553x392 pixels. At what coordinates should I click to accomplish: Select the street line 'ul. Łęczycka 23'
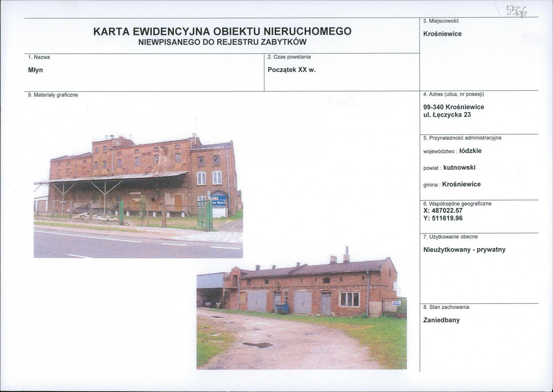point(447,114)
